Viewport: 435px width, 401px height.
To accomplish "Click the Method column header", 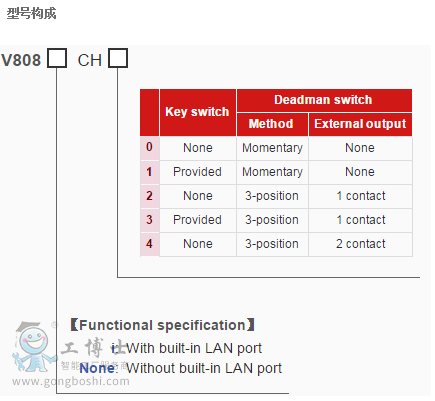I will [x=272, y=124].
